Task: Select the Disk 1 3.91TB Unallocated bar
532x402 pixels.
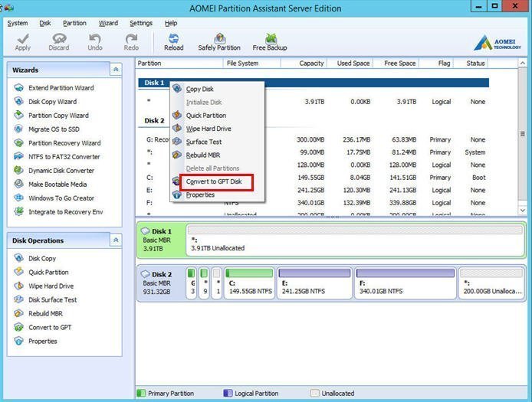Action: point(355,240)
